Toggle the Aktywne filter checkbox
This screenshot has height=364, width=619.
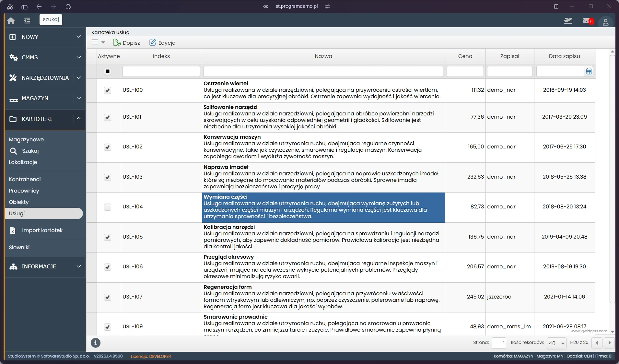(x=108, y=71)
